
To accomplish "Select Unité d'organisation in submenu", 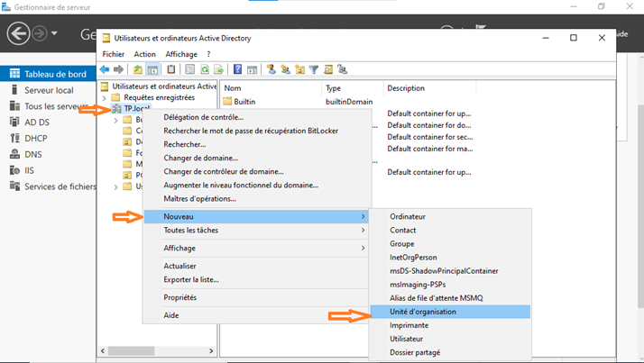I will [x=450, y=312].
